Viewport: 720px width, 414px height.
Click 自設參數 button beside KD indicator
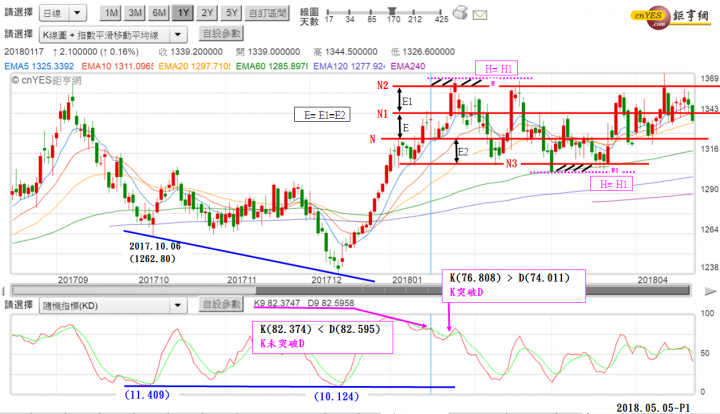[221, 305]
